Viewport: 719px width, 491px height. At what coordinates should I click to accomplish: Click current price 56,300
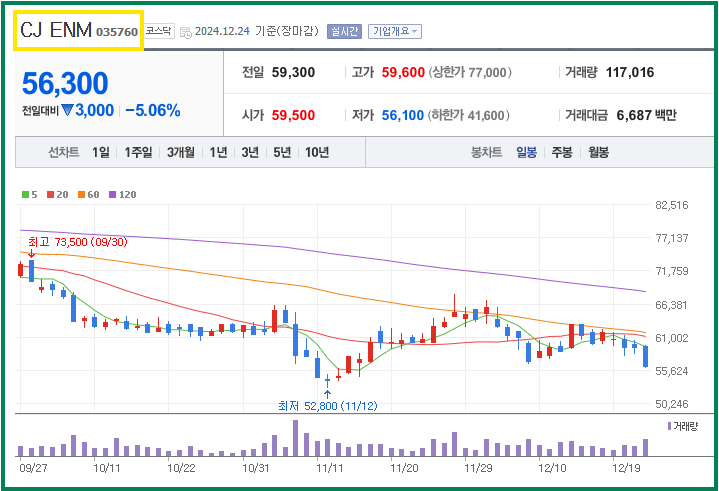[65, 83]
